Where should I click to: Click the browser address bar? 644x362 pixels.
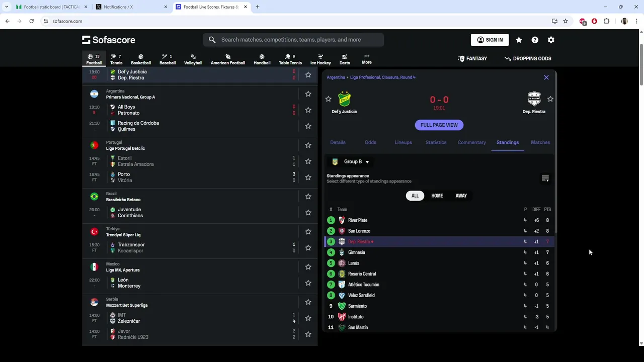point(297,21)
